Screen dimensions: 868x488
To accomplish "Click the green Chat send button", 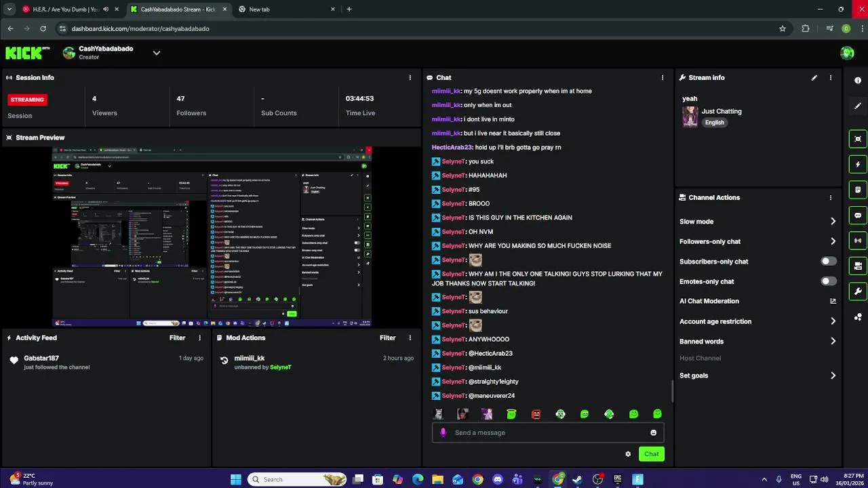I will 651,454.
